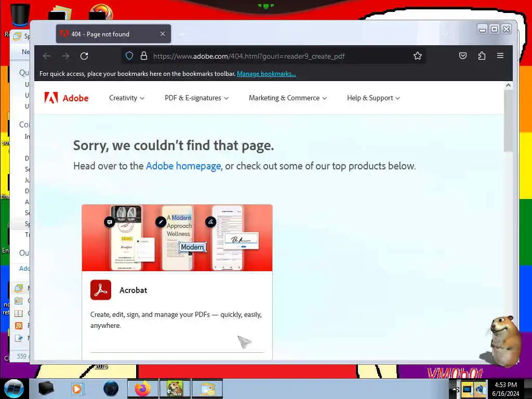Open Windows Media Player from the taskbar
The image size is (532, 399).
[x=77, y=389]
